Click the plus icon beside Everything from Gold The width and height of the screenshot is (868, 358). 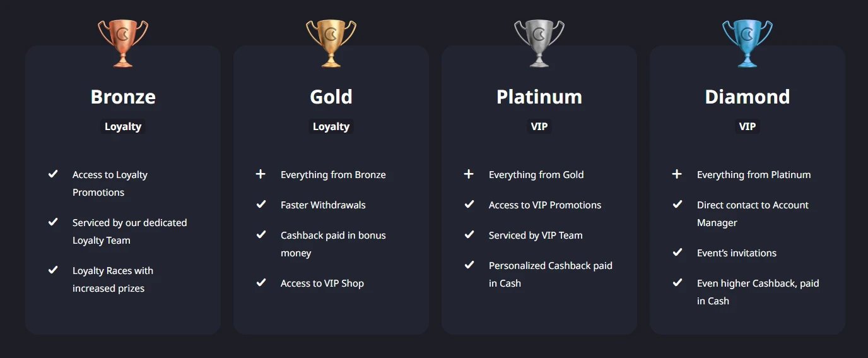click(x=469, y=174)
